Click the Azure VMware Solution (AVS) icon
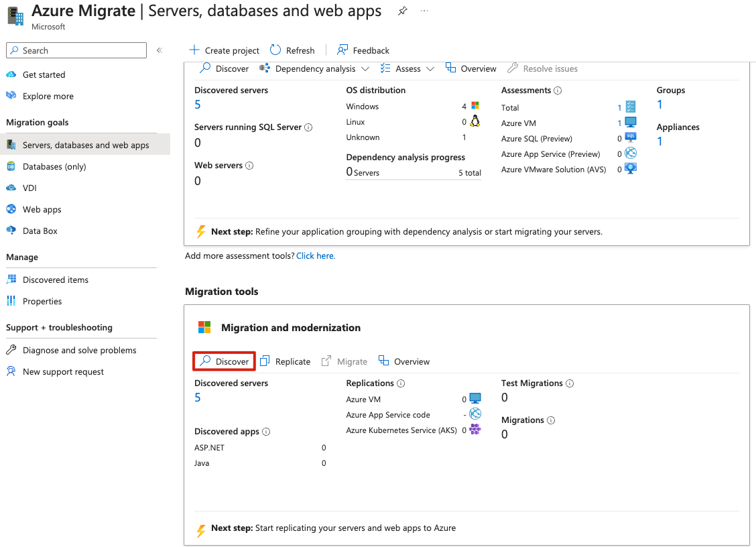The width and height of the screenshot is (756, 547). click(x=631, y=168)
